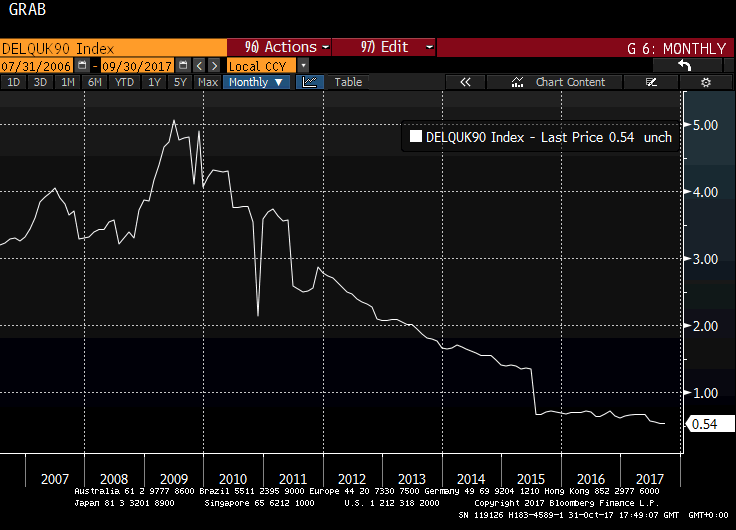Open end date calendar picker
This screenshot has height=530, width=736.
[x=183, y=65]
